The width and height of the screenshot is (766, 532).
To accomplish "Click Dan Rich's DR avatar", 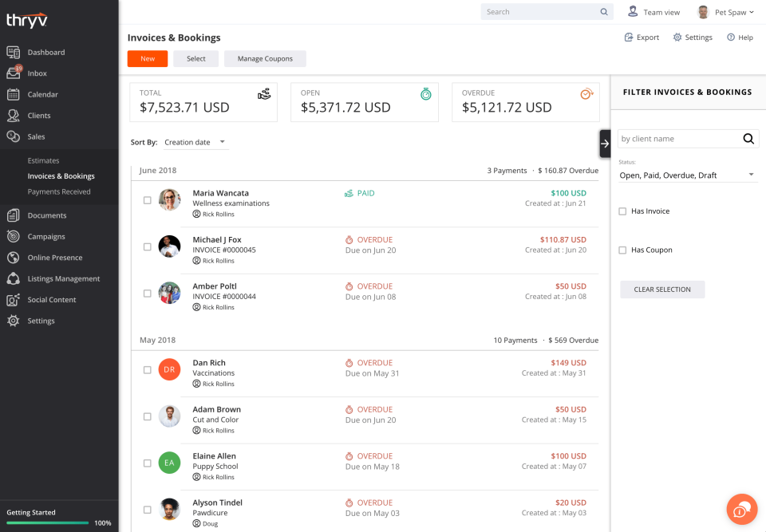I will coord(169,369).
